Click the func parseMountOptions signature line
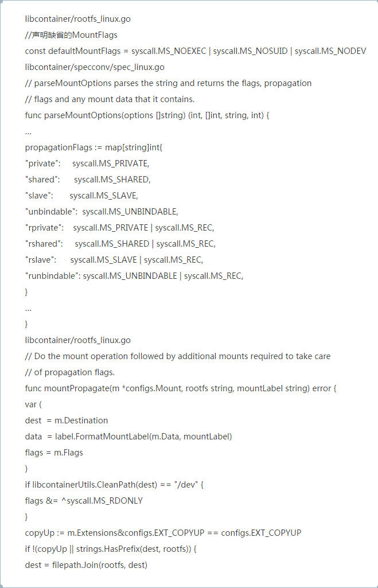378x588 pixels. click(x=147, y=115)
